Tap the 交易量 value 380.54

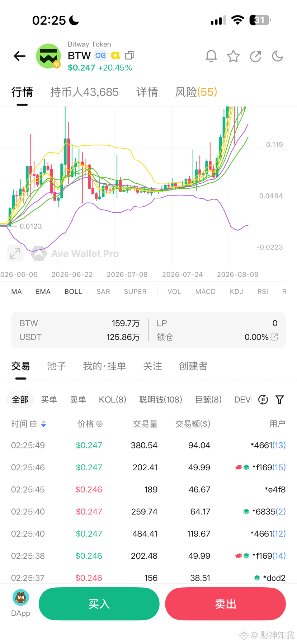pyautogui.click(x=144, y=445)
